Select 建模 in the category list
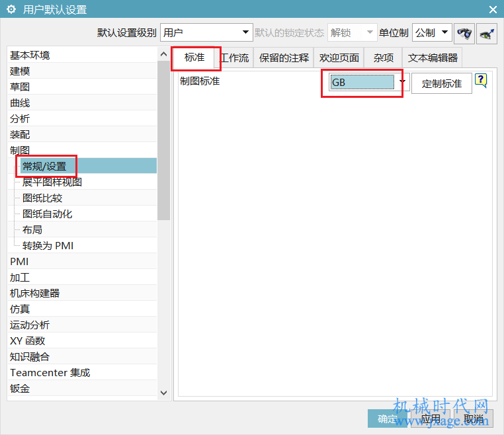 tap(82, 71)
